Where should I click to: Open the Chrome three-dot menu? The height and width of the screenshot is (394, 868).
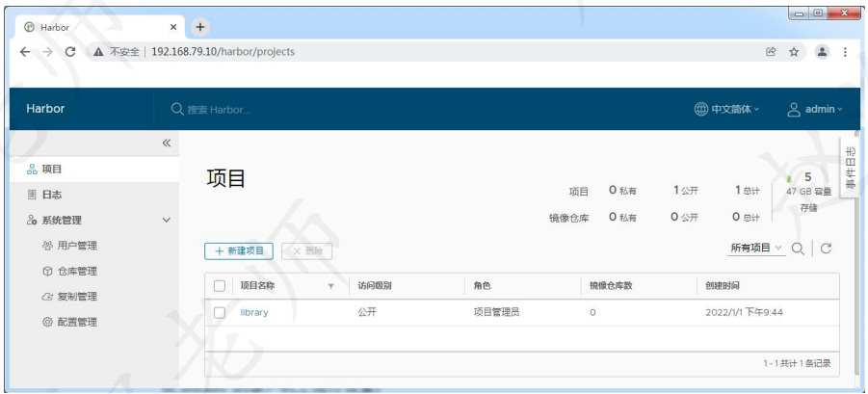(845, 51)
